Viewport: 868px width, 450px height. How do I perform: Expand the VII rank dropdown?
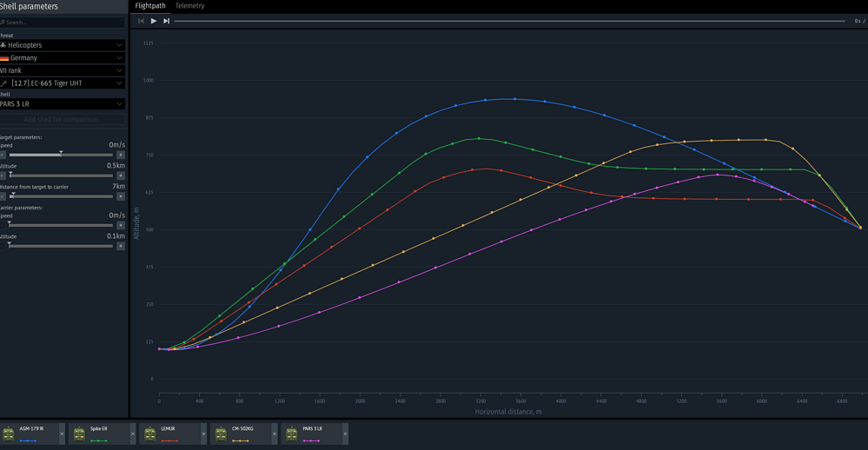coord(63,70)
